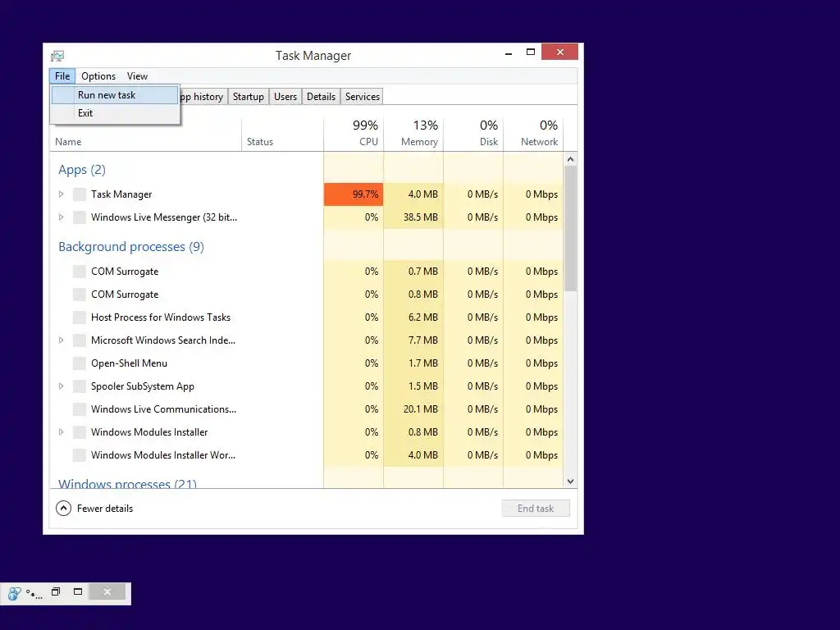This screenshot has width=840, height=630.
Task: Sort processes by the Network column
Action: 533,134
